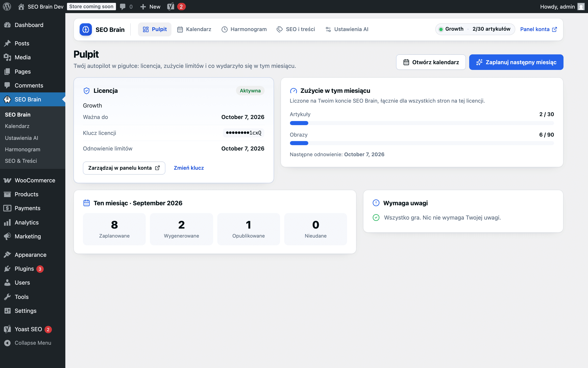
Task: Click the Panel konta external link icon
Action: 555,29
